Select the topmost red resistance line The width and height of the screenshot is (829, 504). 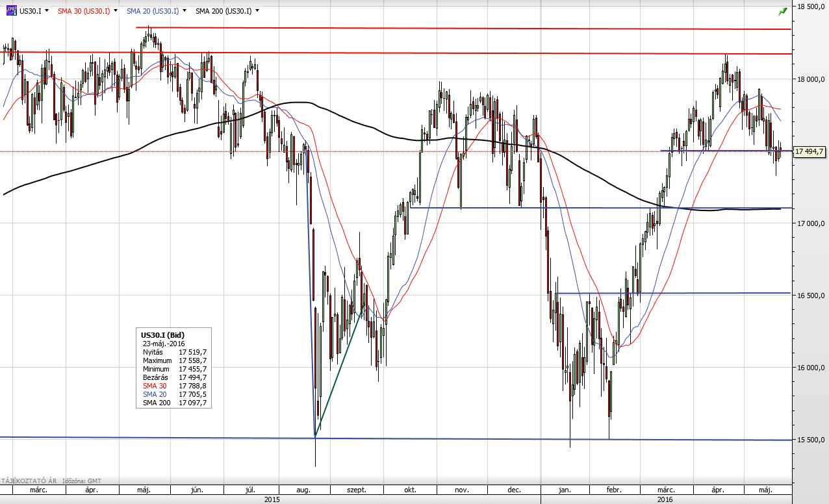[455, 28]
